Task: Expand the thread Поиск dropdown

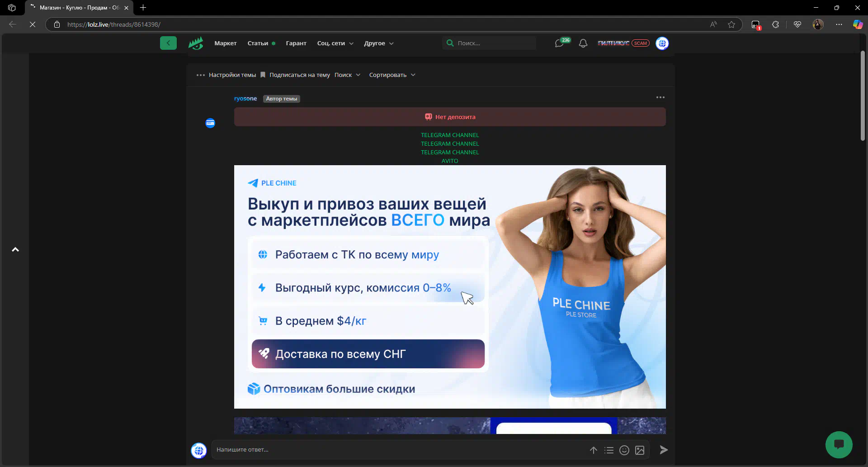Action: [347, 75]
